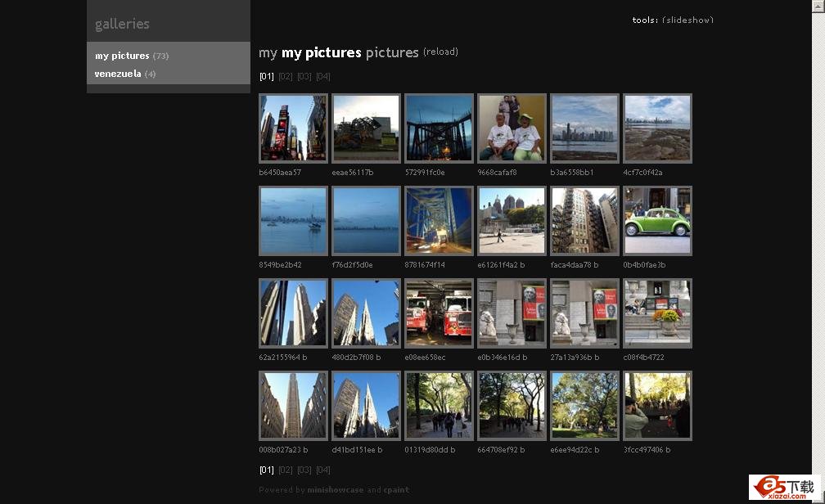The height and width of the screenshot is (504, 825).
Task: Open the flower planter steps thumbnail c08f4b4722
Action: pos(657,313)
